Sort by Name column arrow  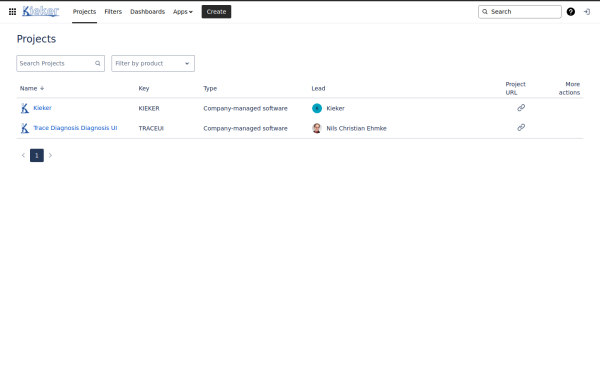tap(42, 88)
